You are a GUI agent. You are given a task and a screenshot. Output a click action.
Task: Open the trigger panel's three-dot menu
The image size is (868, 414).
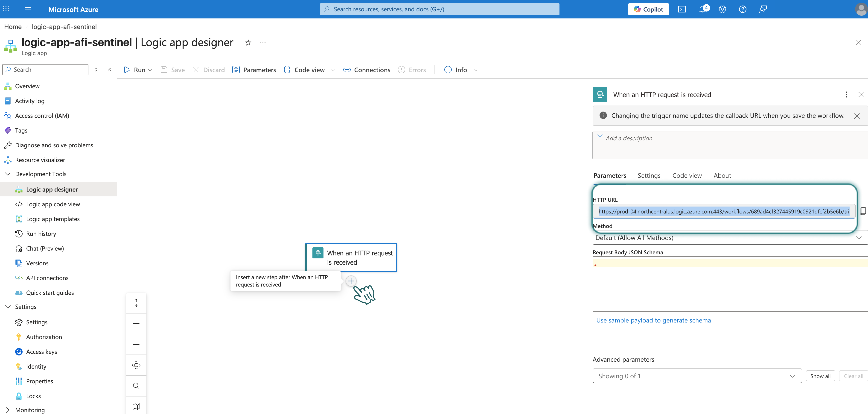846,95
